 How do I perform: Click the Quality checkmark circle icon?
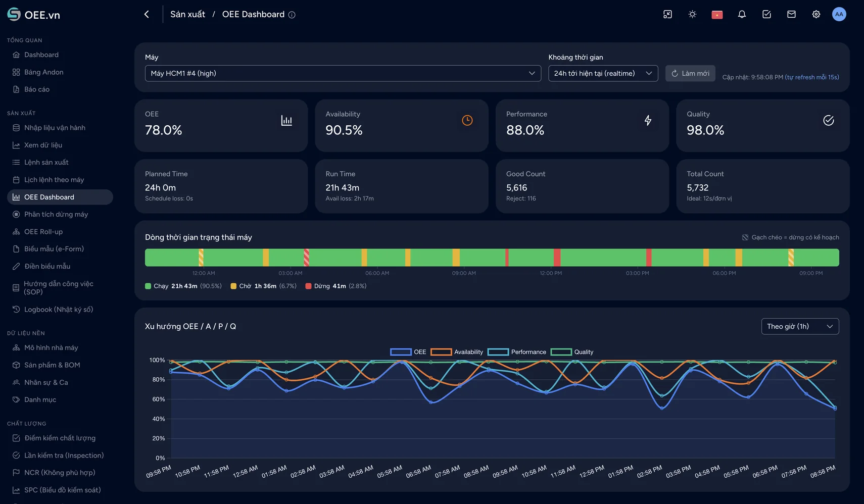(829, 120)
